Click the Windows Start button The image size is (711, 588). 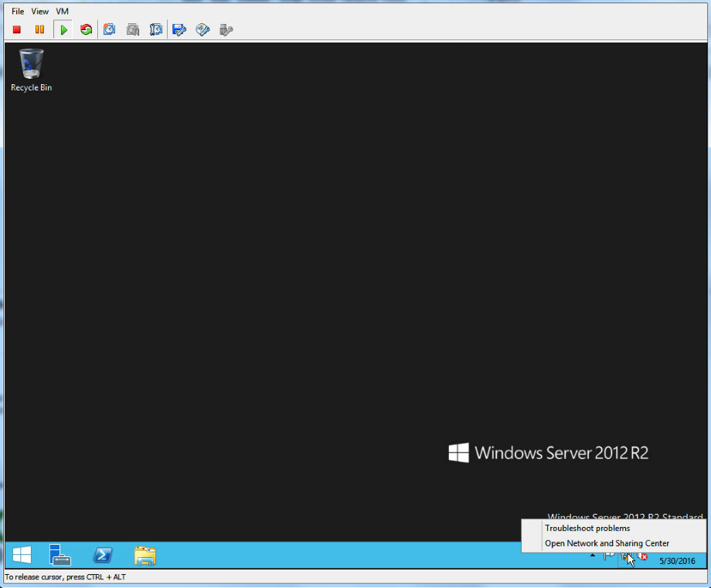[x=22, y=555]
